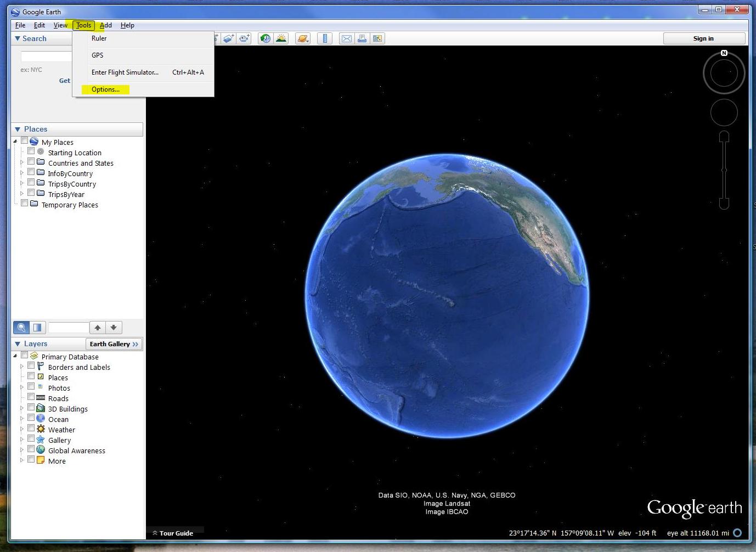Viewport: 756px width, 552px height.
Task: Click the move joystick circle below the compass
Action: [724, 112]
